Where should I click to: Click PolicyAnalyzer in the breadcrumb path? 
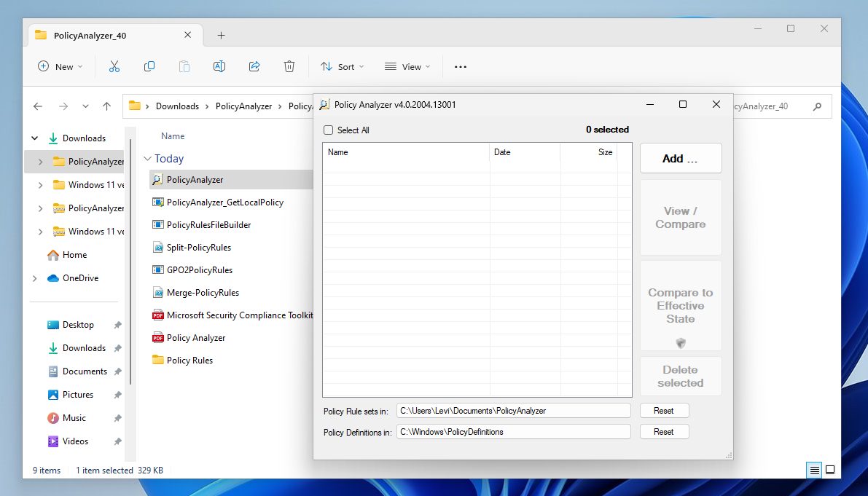(x=243, y=106)
